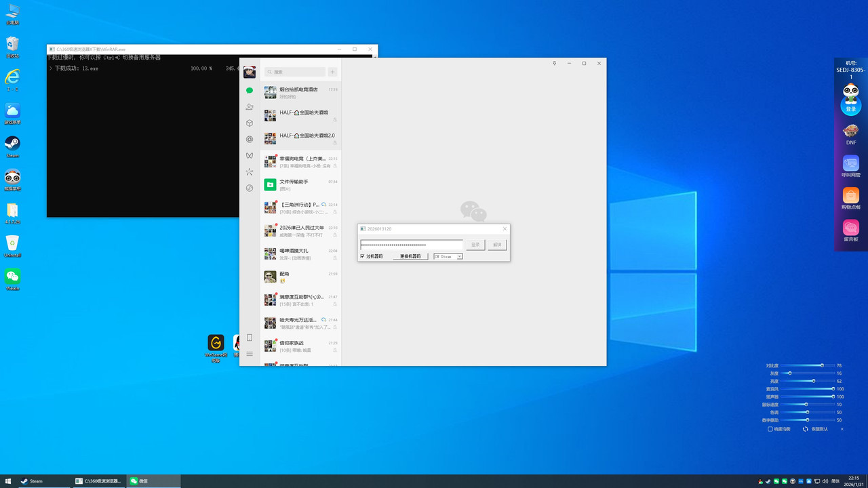Focus the WeChat search box
This screenshot has width=868, height=488.
click(294, 72)
